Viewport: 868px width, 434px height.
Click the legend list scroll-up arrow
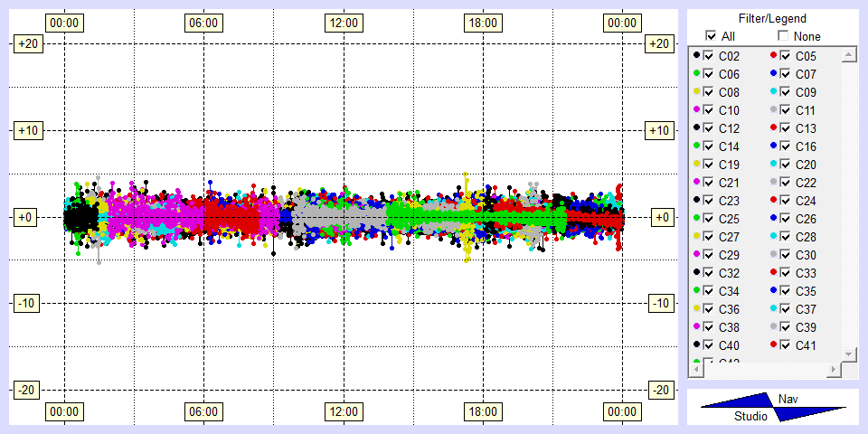tap(848, 56)
